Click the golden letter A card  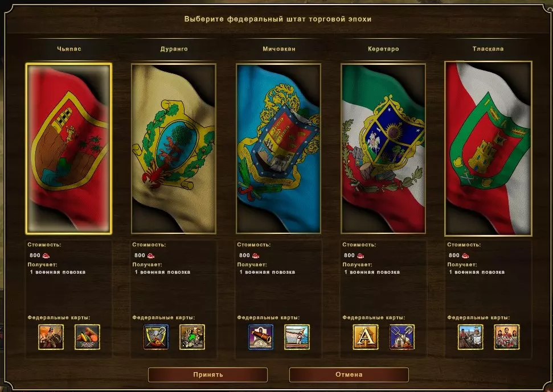point(366,337)
